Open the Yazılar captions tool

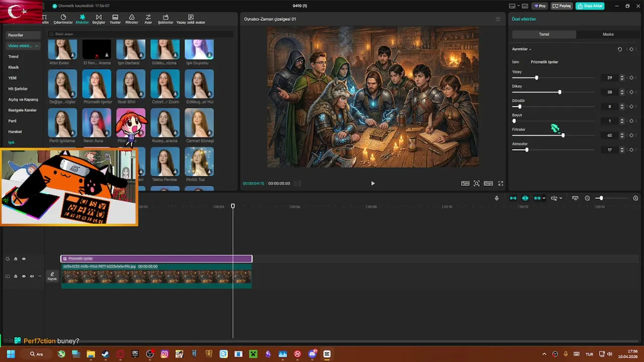[115, 19]
